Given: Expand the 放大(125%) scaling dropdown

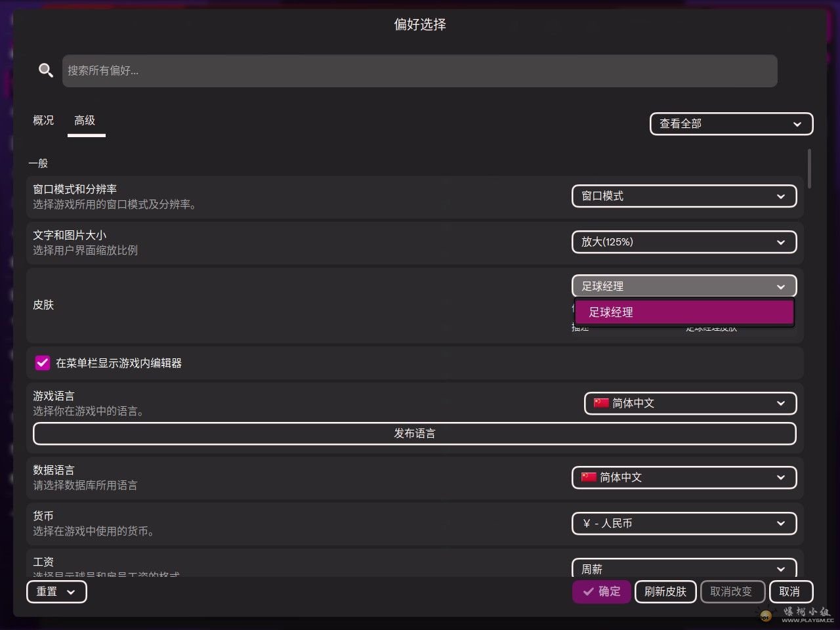Looking at the screenshot, I should click(x=684, y=242).
